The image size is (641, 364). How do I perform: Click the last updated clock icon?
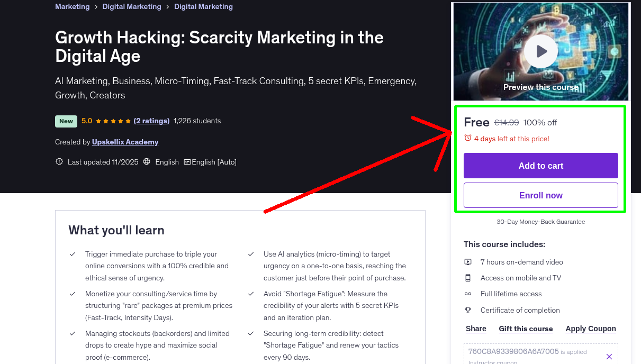click(x=59, y=161)
